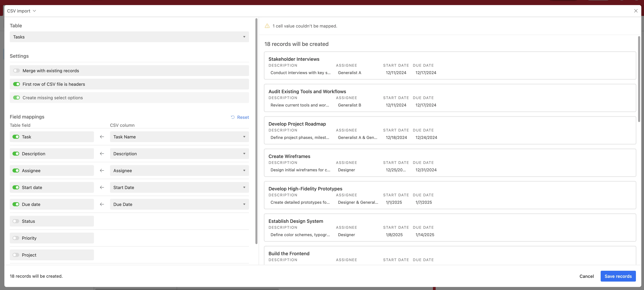
Task: Open the CSV import title menu
Action: point(22,11)
